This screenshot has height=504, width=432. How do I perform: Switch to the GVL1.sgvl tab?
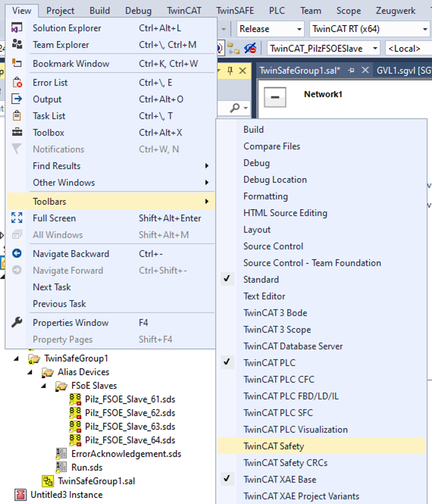tap(403, 70)
